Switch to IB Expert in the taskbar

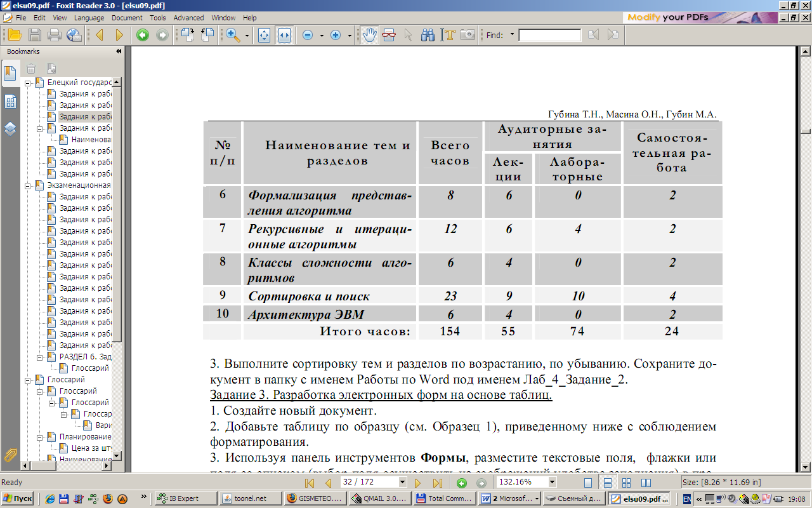[x=185, y=498]
